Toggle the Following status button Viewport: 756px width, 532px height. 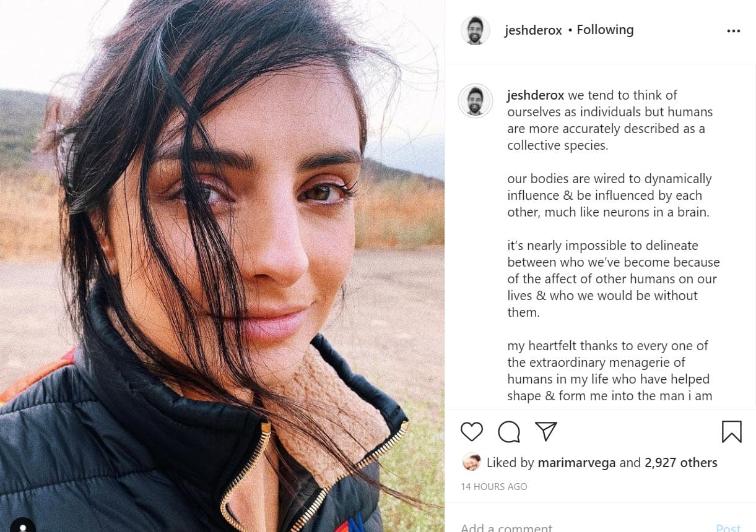point(605,30)
